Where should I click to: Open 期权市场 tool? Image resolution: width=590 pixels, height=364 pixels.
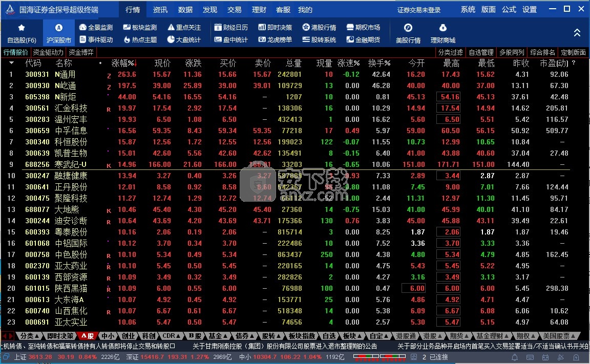[363, 28]
